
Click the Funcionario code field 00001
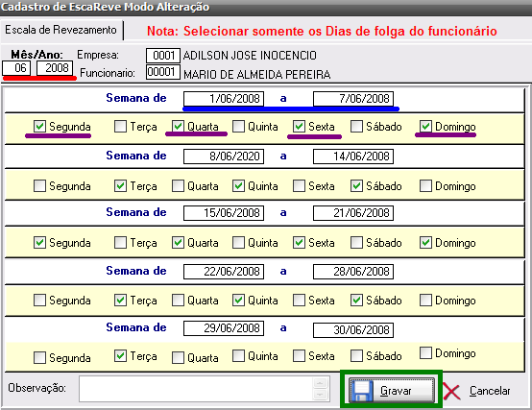[x=163, y=72]
